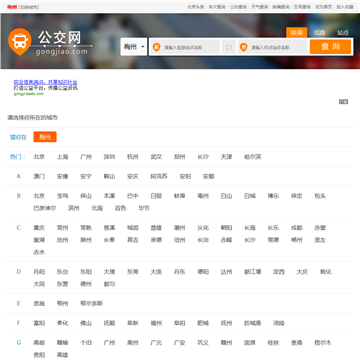This screenshot has width=360, height=360.
Task: Switch to the 线路 tab
Action: point(319,32)
